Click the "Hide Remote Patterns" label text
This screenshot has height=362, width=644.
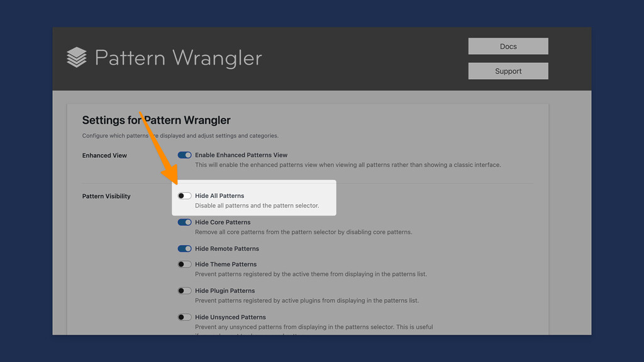[226, 249]
